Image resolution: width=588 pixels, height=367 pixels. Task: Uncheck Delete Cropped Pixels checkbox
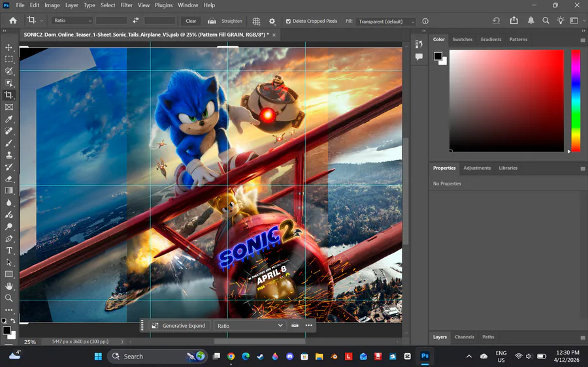pyautogui.click(x=289, y=21)
